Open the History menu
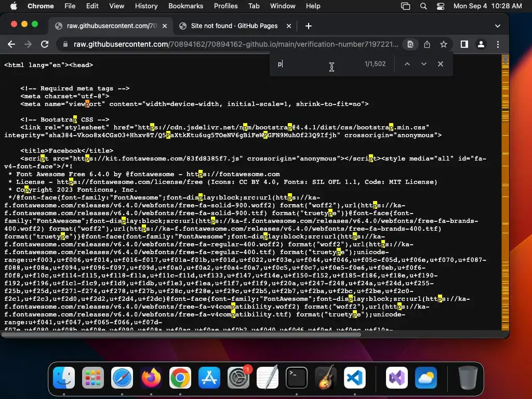The width and height of the screenshot is (532, 399). tap(146, 6)
